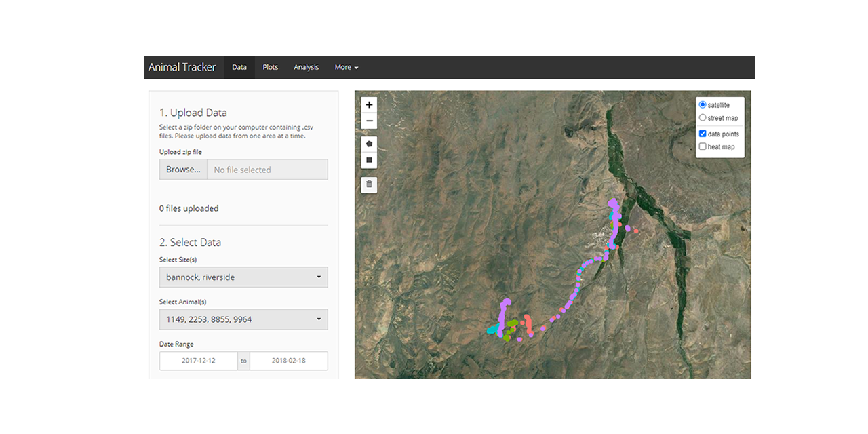Zoom in on the map
This screenshot has width=868, height=434.
pyautogui.click(x=368, y=104)
